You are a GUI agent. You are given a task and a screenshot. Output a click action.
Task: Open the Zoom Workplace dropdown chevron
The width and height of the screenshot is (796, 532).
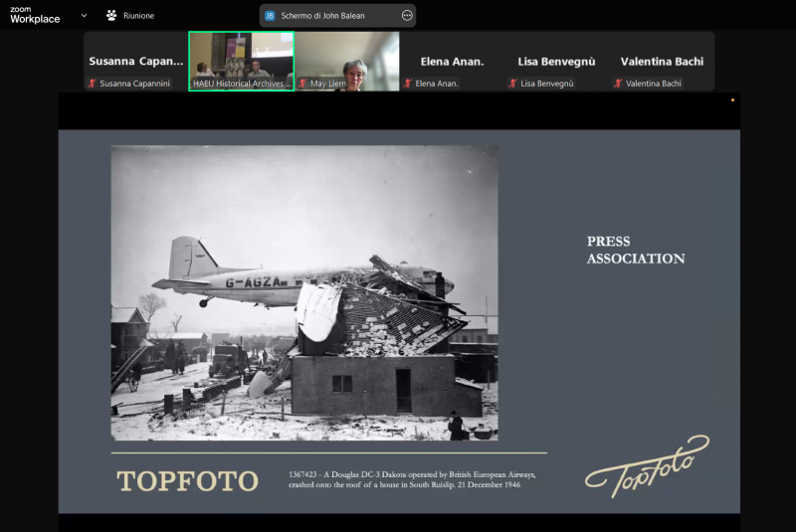pyautogui.click(x=85, y=16)
